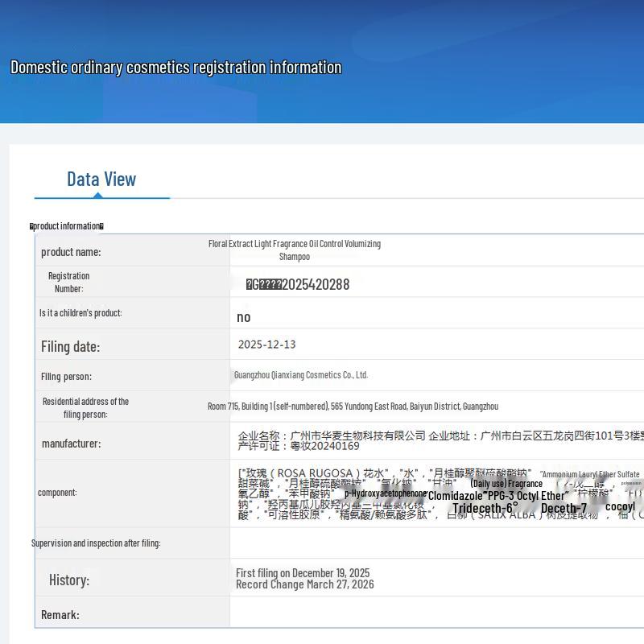Select the manufacturer name 广州市华麦生物科技有限公司
This screenshot has width=644, height=644.
click(357, 436)
